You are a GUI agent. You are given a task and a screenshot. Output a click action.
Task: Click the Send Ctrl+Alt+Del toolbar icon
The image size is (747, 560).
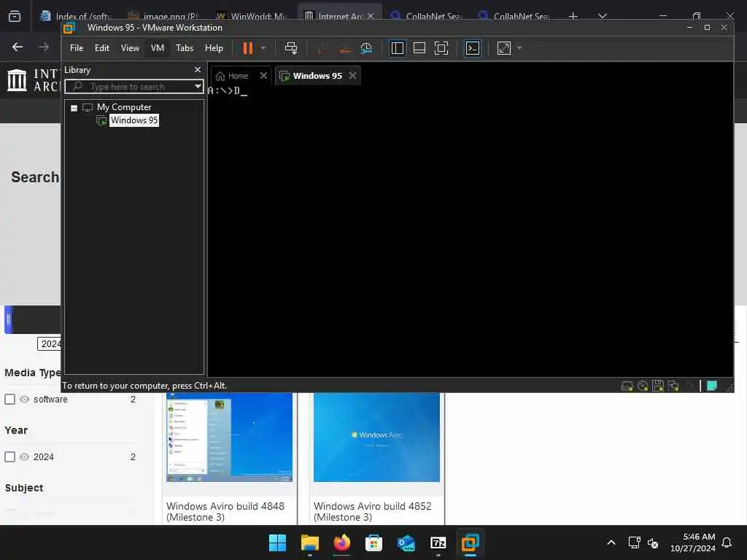pos(290,48)
